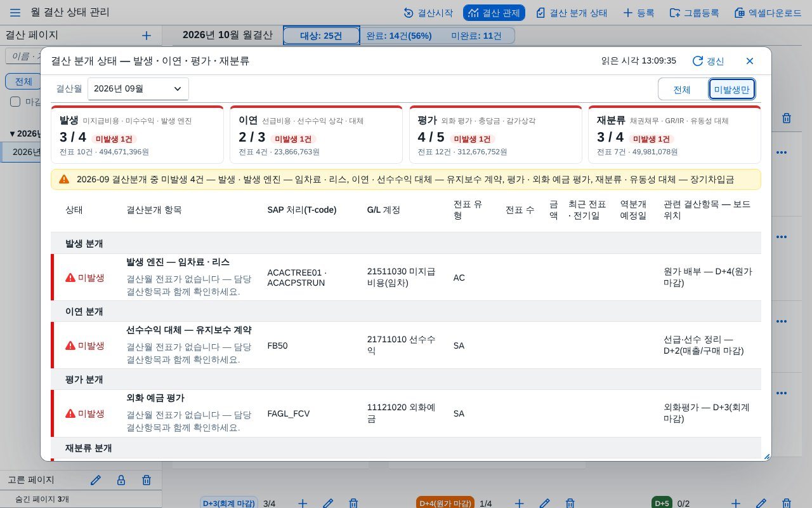
Task: Edit the D+4(원가 마감) column
Action: [544, 504]
